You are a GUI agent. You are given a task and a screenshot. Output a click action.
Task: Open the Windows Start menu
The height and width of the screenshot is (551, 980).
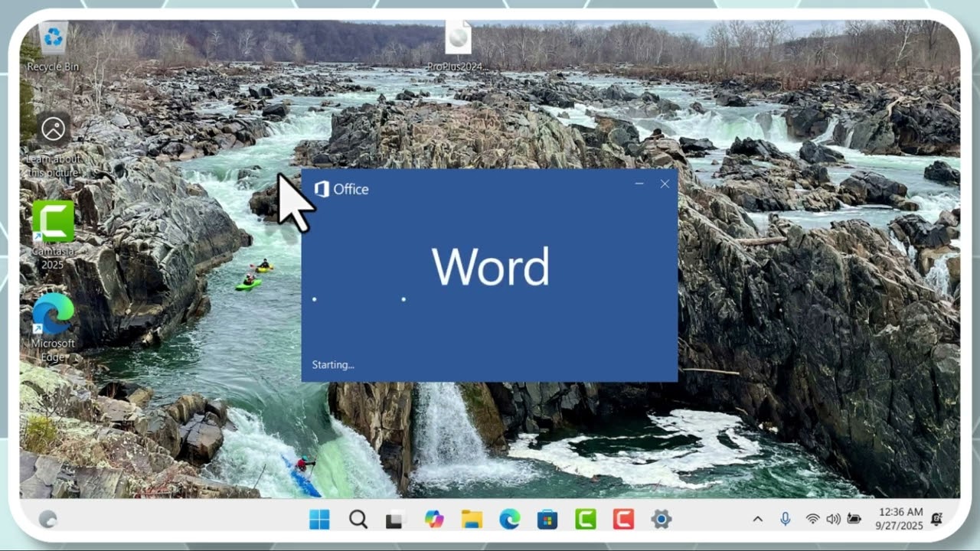[x=319, y=520]
